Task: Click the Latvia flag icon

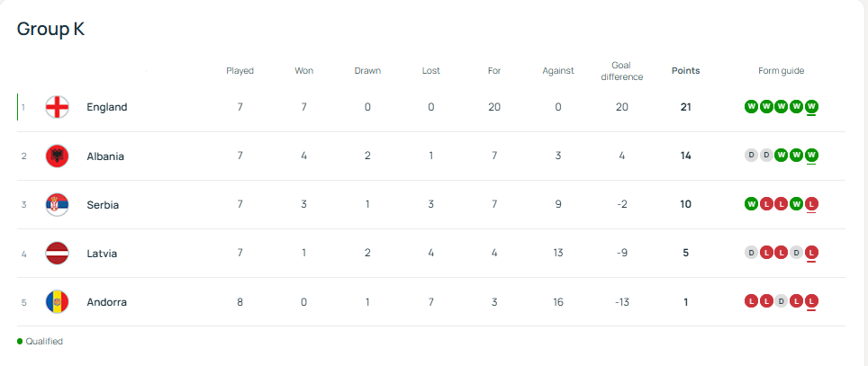Action: tap(57, 253)
